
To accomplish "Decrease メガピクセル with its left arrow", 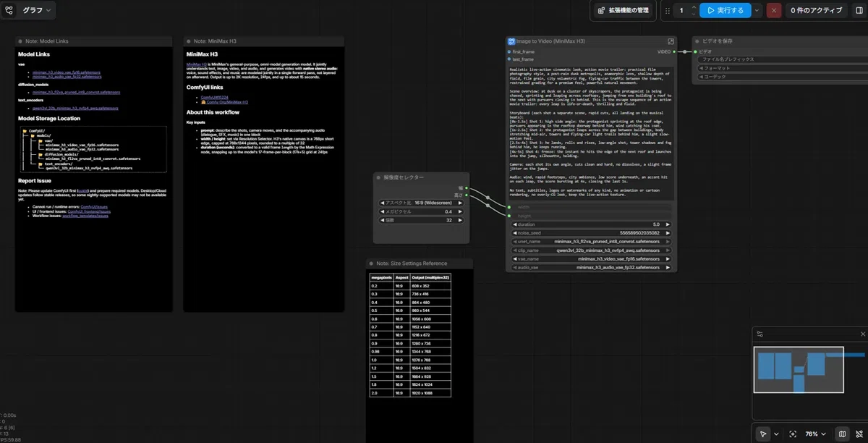I will pos(383,211).
